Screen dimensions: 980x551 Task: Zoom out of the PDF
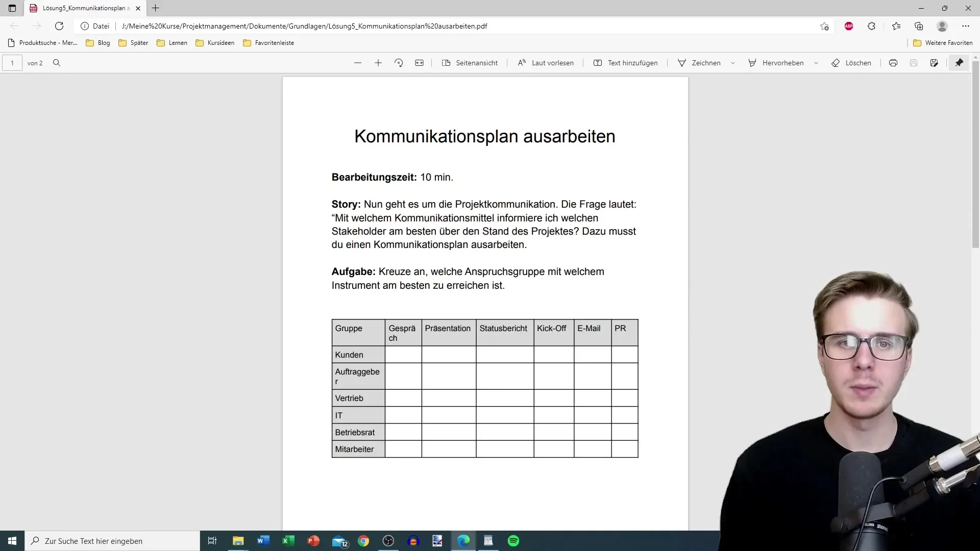click(x=358, y=63)
